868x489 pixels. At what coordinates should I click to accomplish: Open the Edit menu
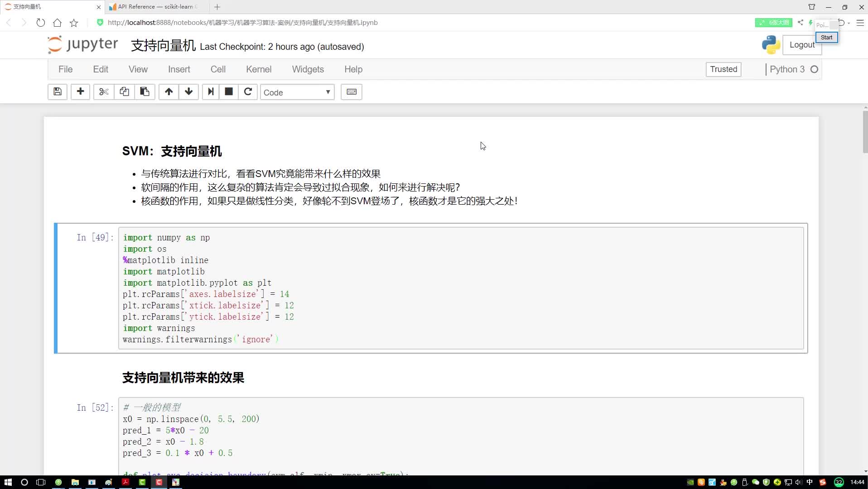pyautogui.click(x=101, y=69)
